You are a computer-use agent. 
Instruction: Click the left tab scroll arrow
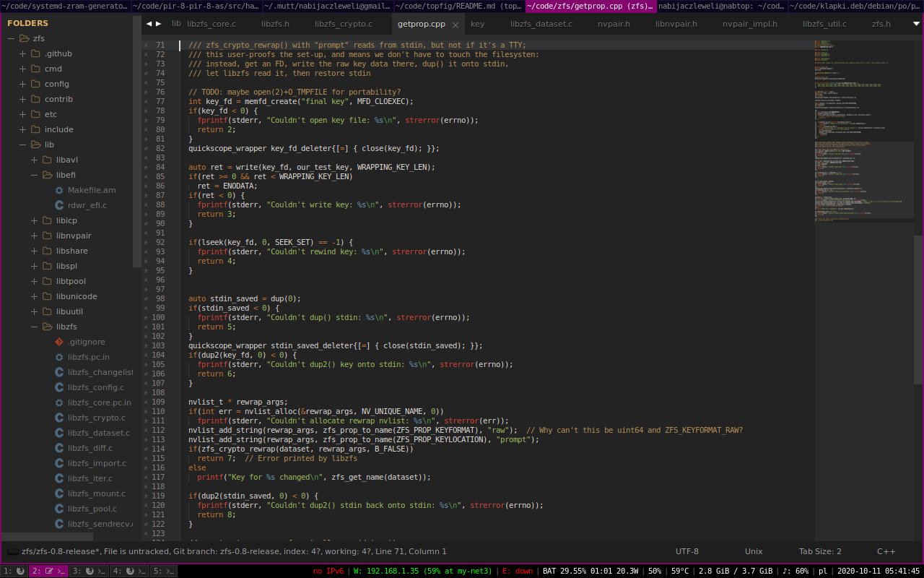149,24
